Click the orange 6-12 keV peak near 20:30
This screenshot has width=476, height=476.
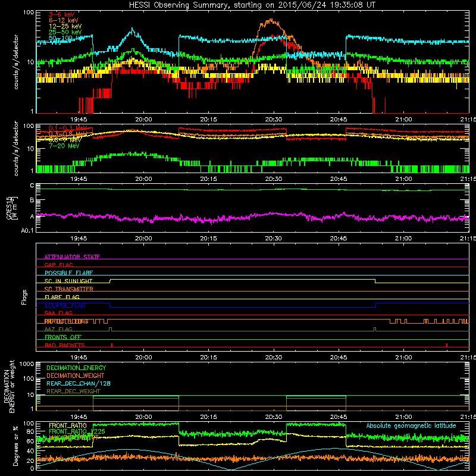point(270,21)
